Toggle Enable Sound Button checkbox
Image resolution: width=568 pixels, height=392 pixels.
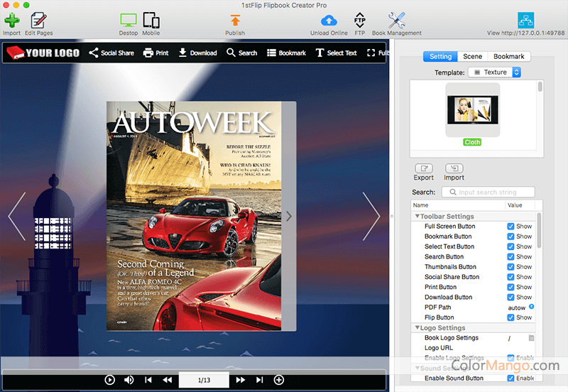tap(510, 379)
